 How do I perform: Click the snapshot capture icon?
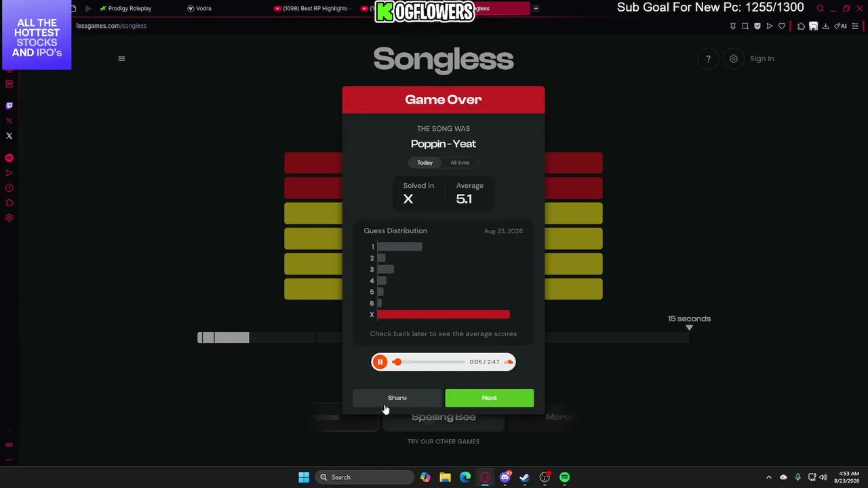(x=745, y=26)
